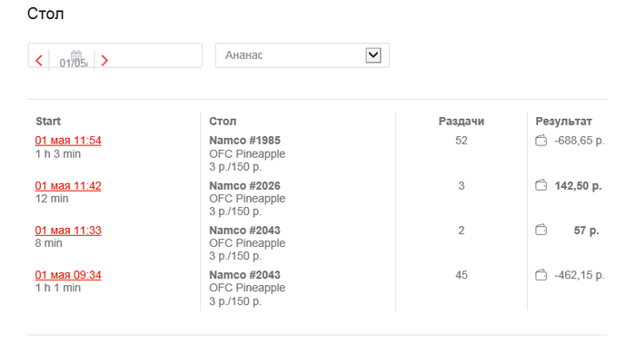Click the previous date arrow

[39, 61]
